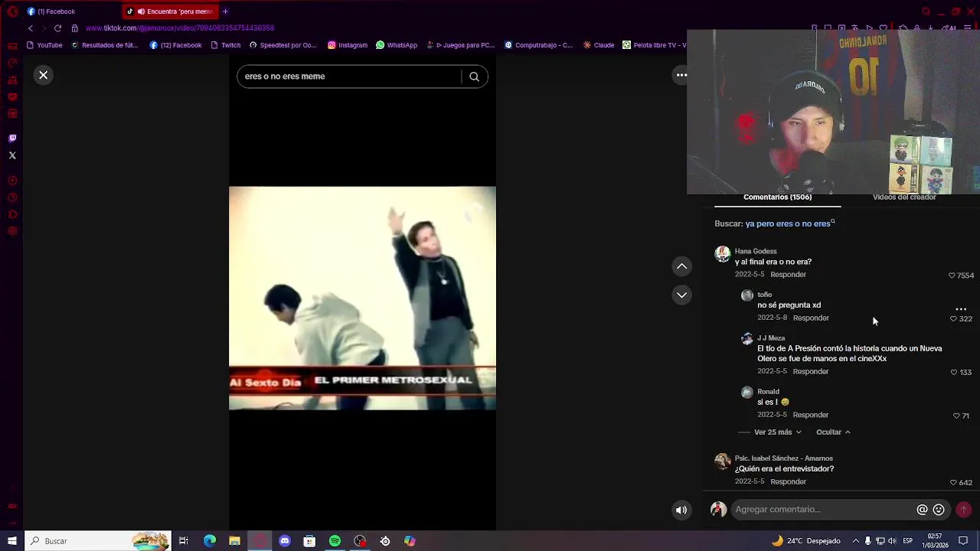This screenshot has width=980, height=551.
Task: Open the volume control in system tray
Action: tap(892, 541)
